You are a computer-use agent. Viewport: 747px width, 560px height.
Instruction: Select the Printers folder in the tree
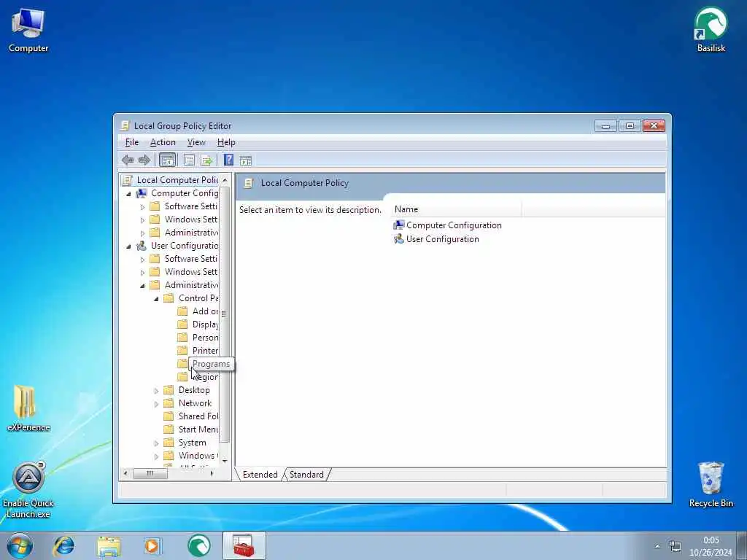[205, 351]
